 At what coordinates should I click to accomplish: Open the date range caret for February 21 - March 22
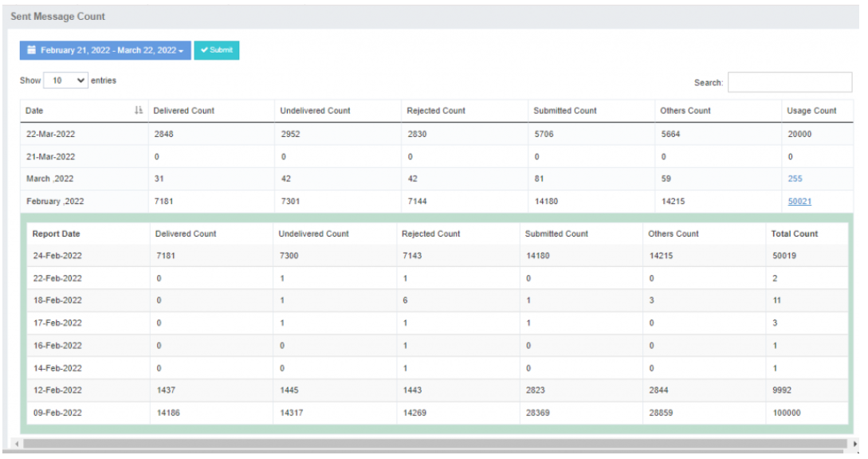[181, 51]
